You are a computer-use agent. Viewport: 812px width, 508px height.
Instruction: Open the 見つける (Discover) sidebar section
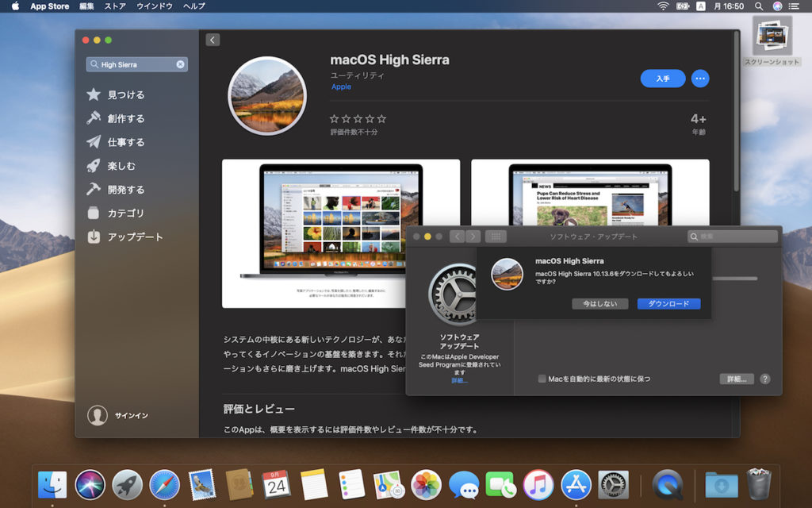click(x=125, y=94)
